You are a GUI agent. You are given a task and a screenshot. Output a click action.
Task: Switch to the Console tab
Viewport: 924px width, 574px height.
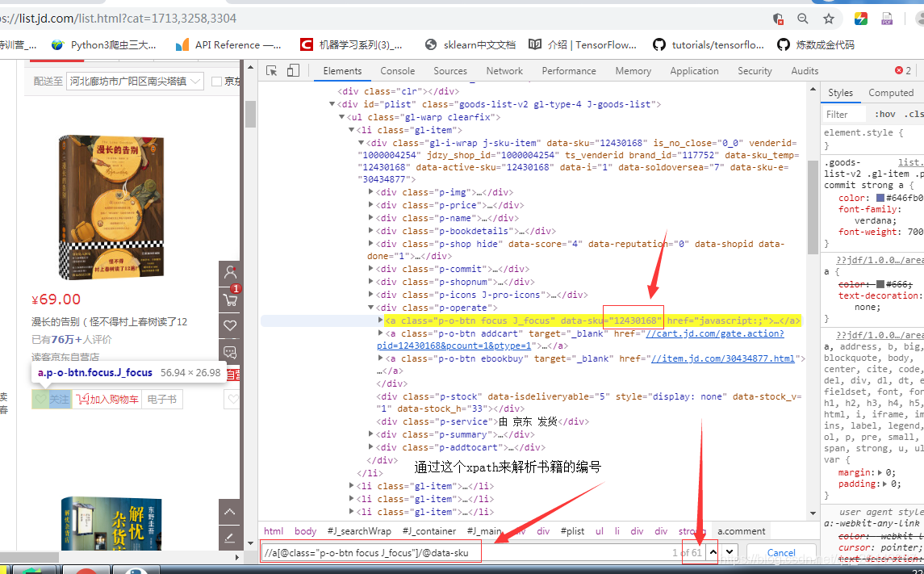(397, 71)
